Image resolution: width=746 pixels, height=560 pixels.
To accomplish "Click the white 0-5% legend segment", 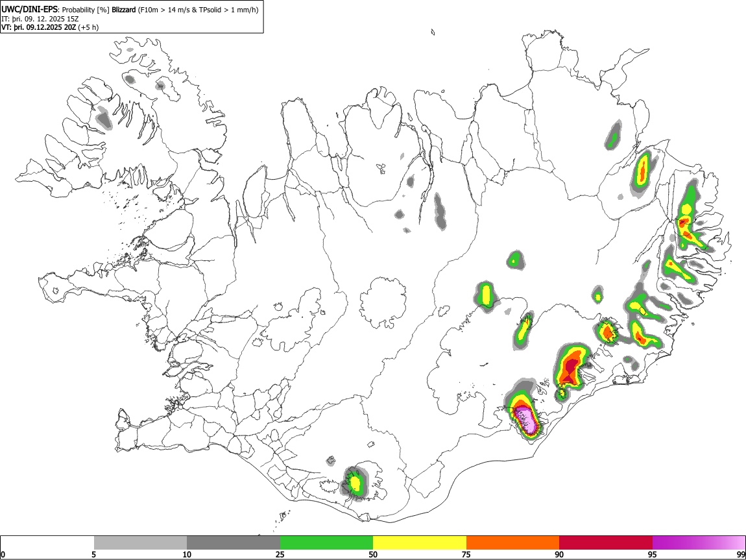I will coord(47,542).
